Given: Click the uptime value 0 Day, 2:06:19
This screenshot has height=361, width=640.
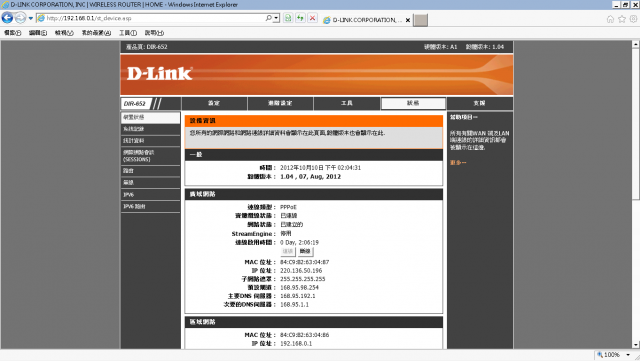Looking at the screenshot, I should click(299, 243).
